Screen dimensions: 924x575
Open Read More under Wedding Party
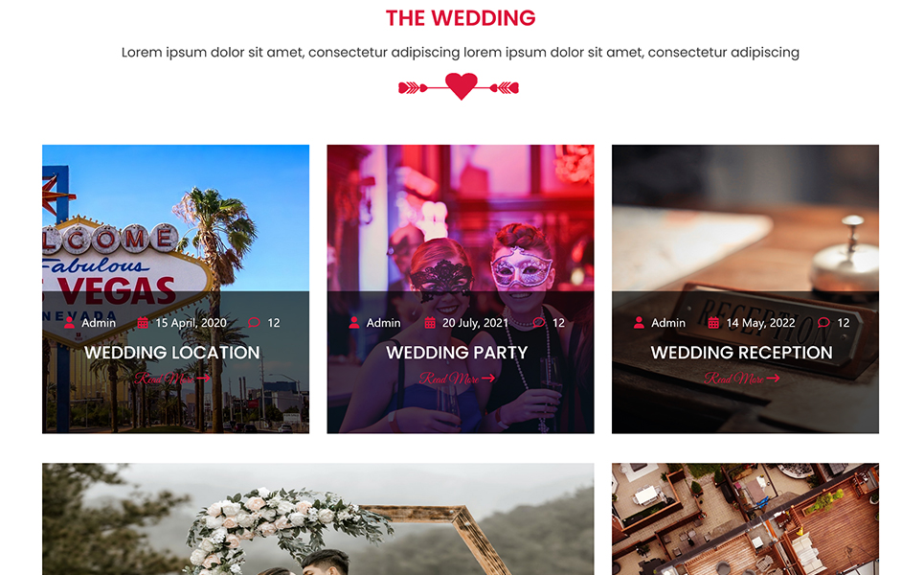[x=458, y=378]
